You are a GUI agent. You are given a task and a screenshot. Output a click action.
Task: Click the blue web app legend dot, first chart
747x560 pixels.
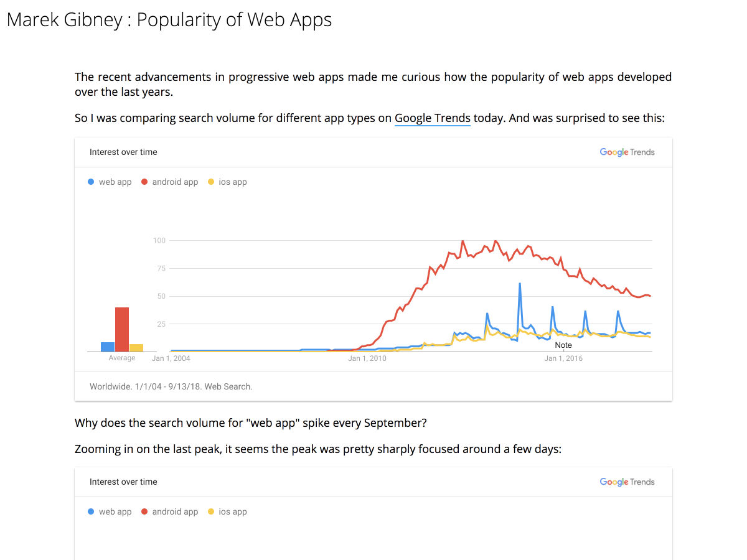pyautogui.click(x=92, y=182)
